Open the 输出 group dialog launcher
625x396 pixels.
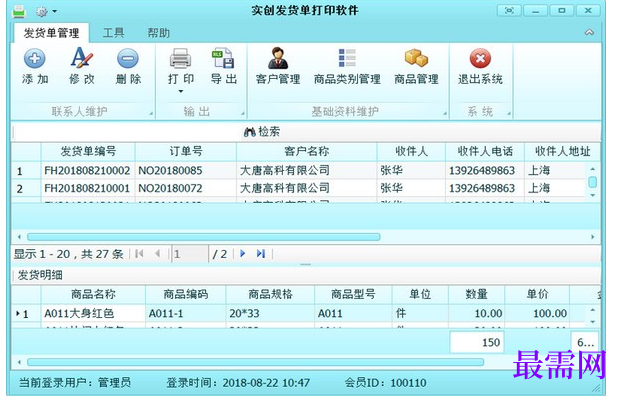coord(242,114)
